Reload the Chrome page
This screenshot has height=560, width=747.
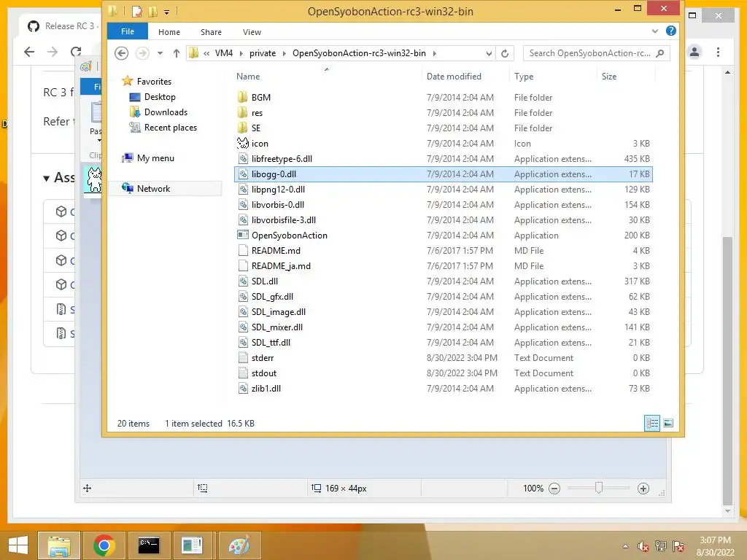76,52
